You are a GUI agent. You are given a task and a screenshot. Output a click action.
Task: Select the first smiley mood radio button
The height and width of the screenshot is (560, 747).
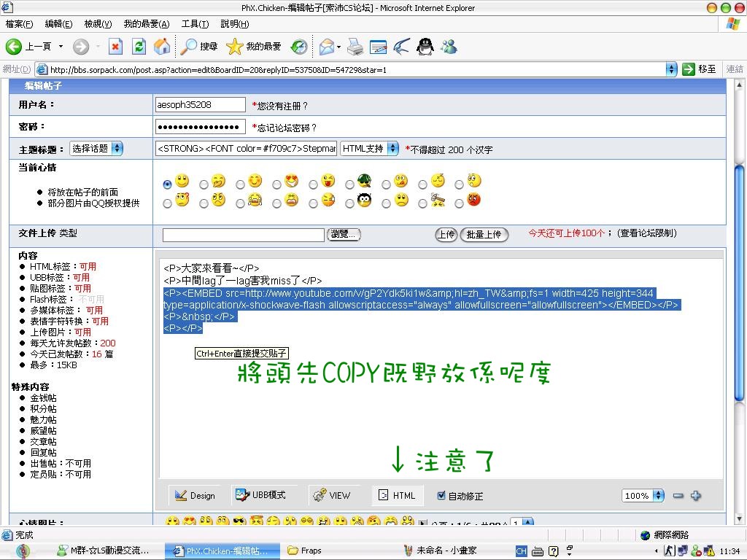pos(168,184)
